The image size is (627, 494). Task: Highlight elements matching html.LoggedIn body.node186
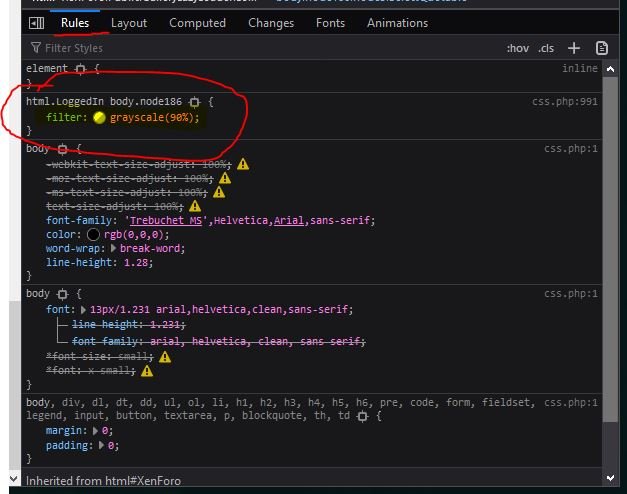click(x=194, y=102)
